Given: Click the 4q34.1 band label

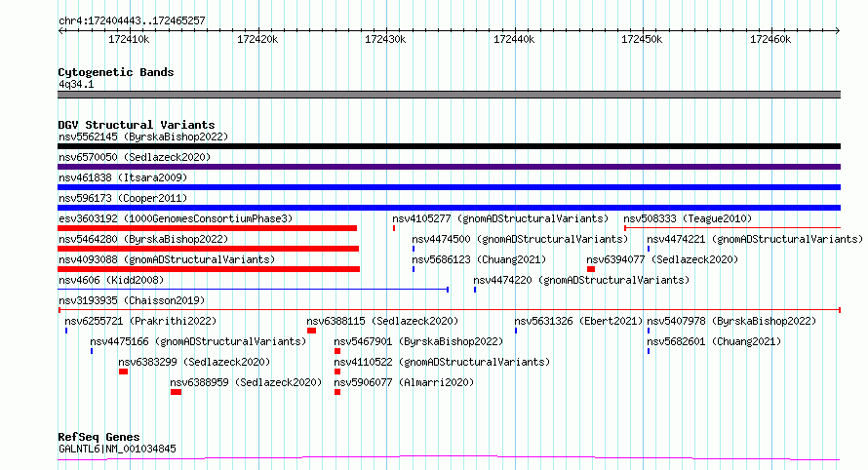Looking at the screenshot, I should point(76,84).
